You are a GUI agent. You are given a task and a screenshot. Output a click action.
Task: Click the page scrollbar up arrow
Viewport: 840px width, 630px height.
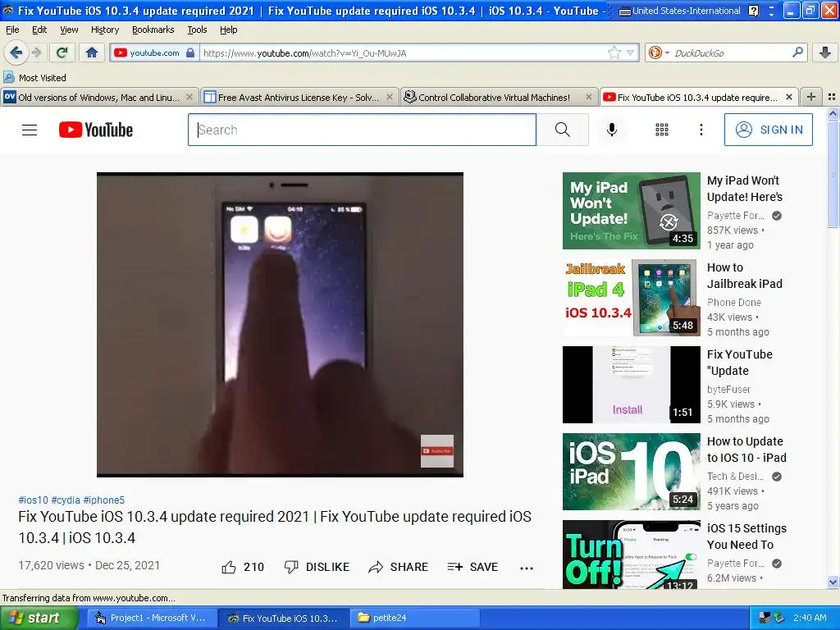point(833,113)
